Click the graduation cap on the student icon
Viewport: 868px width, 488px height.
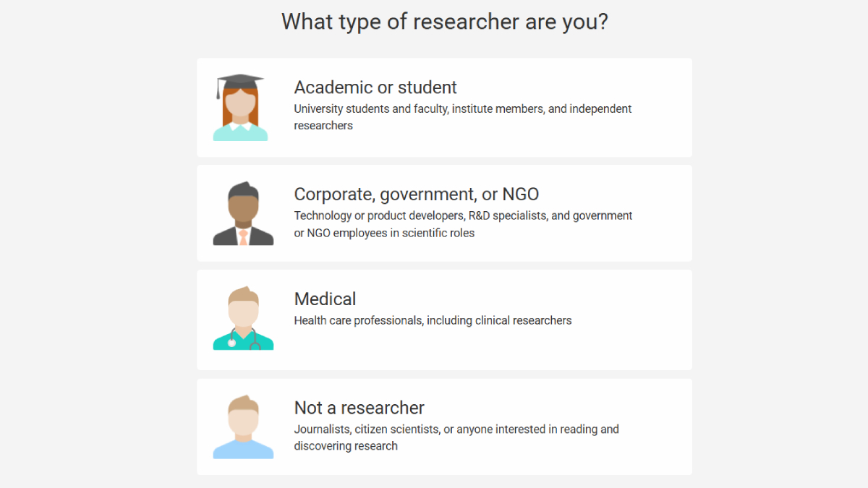point(241,82)
